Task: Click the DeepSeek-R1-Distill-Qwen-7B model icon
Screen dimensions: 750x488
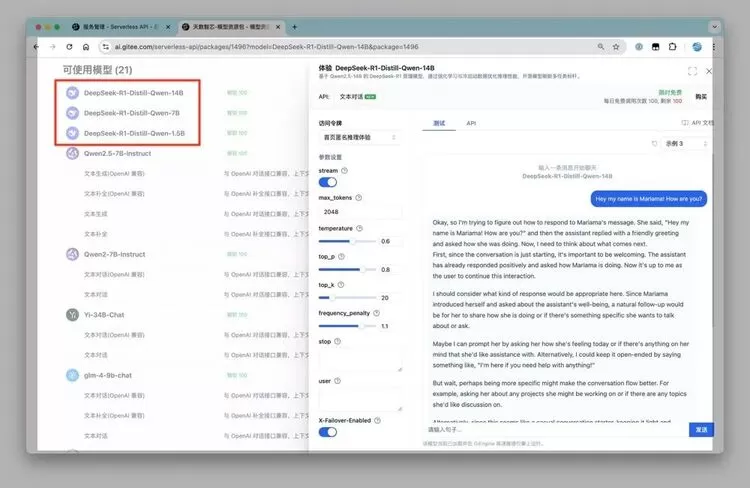Action: click(x=72, y=112)
